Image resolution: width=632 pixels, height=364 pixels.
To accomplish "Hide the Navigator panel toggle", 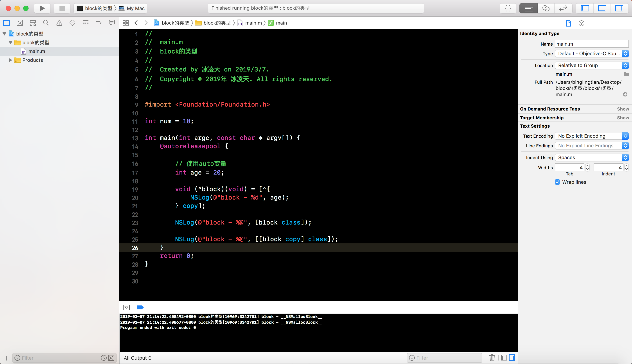I will tap(585, 8).
